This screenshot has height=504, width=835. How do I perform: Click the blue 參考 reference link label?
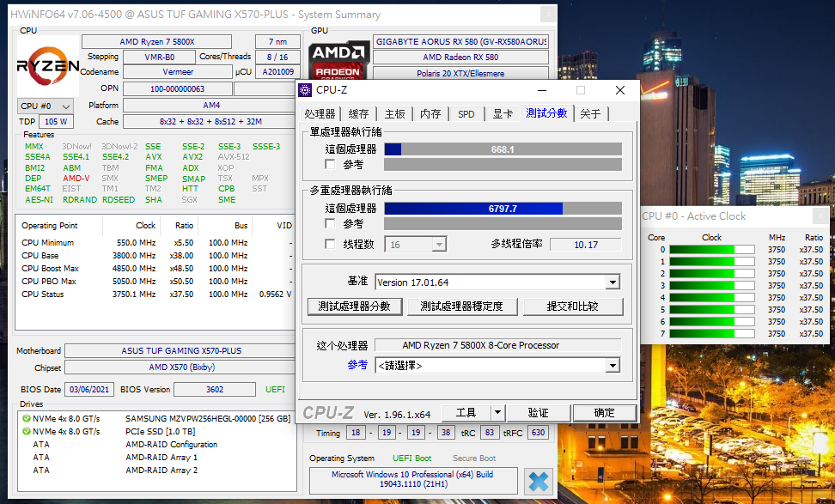(x=357, y=365)
